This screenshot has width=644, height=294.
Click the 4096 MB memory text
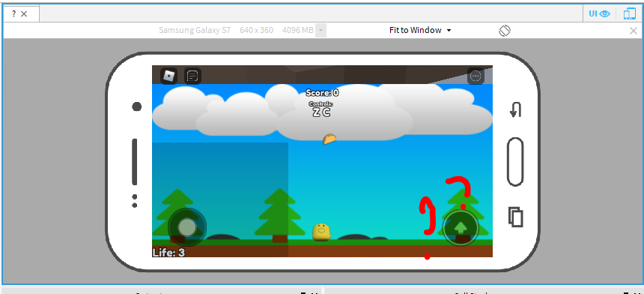click(x=298, y=30)
